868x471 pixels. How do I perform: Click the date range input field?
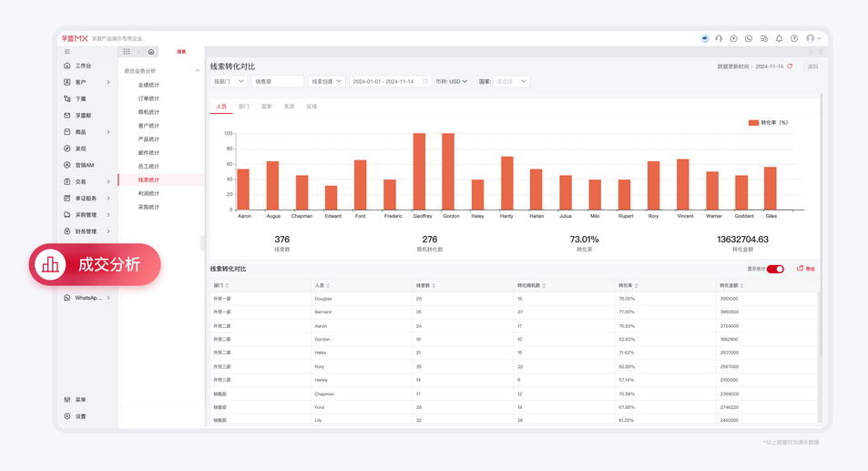click(389, 81)
